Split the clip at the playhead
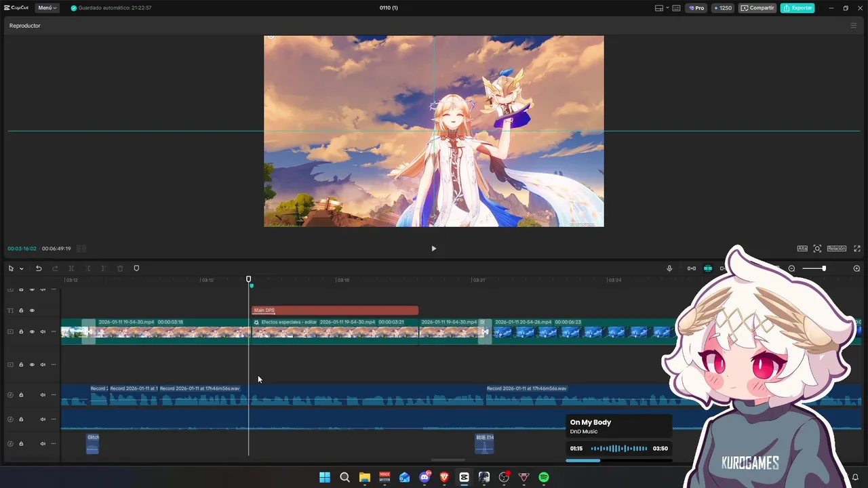This screenshot has height=488, width=868. coord(71,268)
